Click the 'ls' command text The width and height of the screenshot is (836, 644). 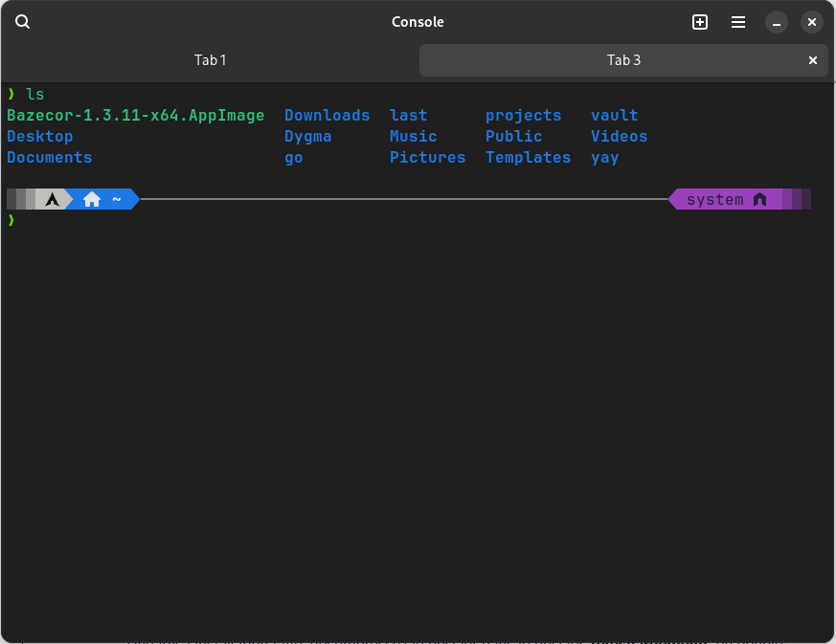pos(34,95)
